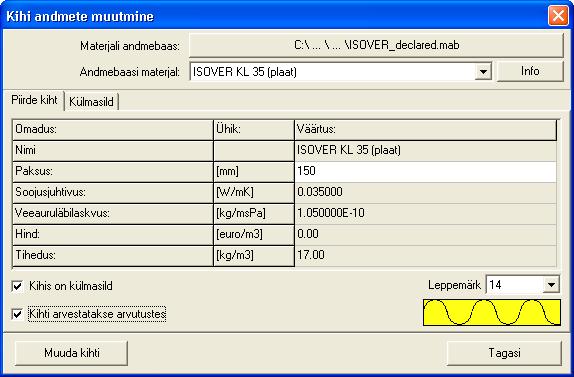
Task: Toggle Kihti arvestatakse arvutustes checkbox
Action: coord(17,314)
